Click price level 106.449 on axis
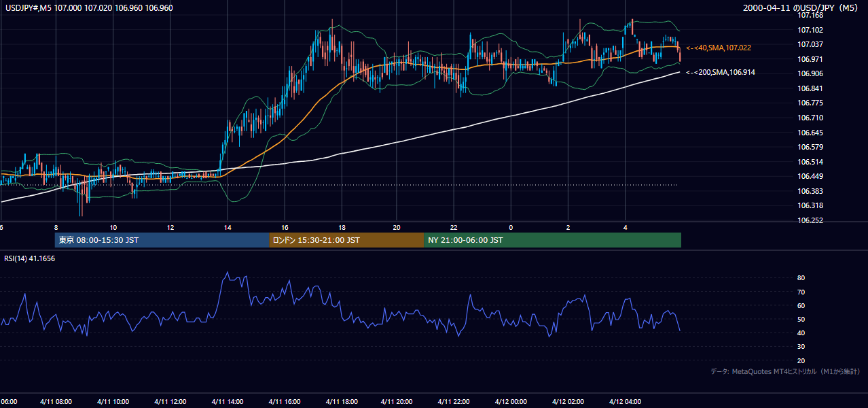The width and height of the screenshot is (868, 408). click(810, 176)
